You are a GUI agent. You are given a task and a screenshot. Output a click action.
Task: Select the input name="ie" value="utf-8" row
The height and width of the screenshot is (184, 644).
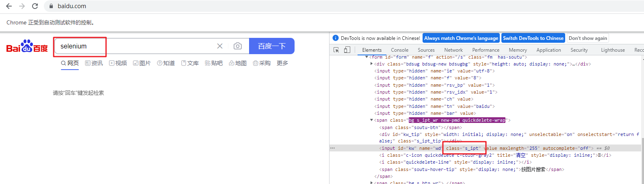pos(434,71)
